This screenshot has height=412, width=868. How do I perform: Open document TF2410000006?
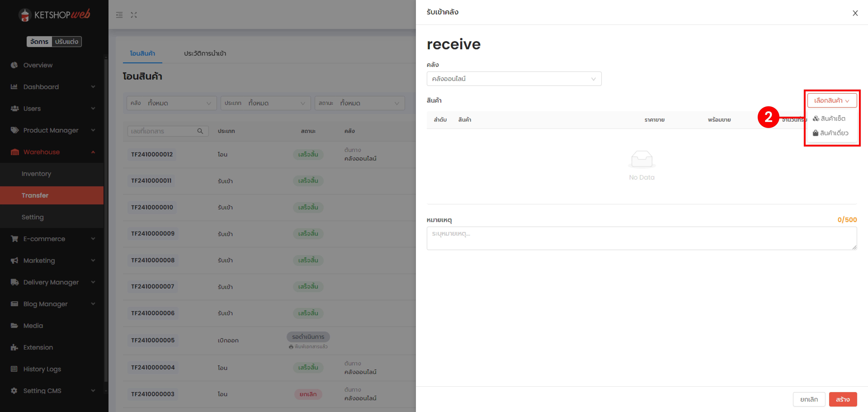153,313
